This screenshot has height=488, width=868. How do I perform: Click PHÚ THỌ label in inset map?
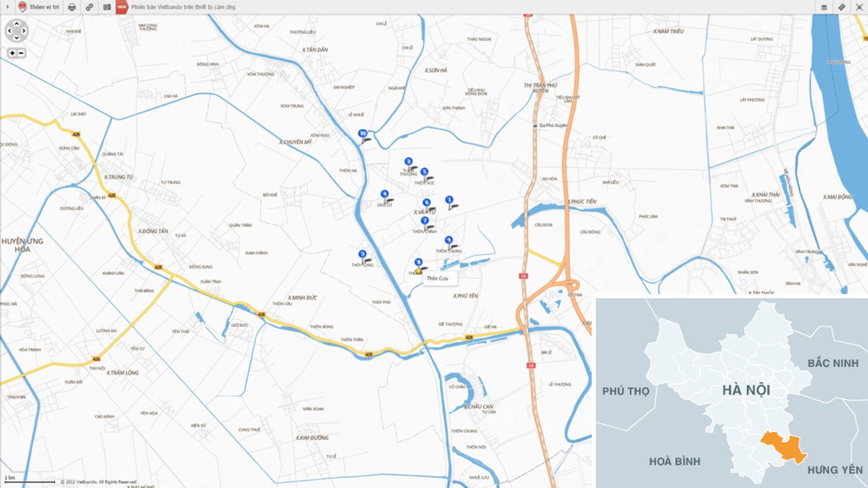626,391
